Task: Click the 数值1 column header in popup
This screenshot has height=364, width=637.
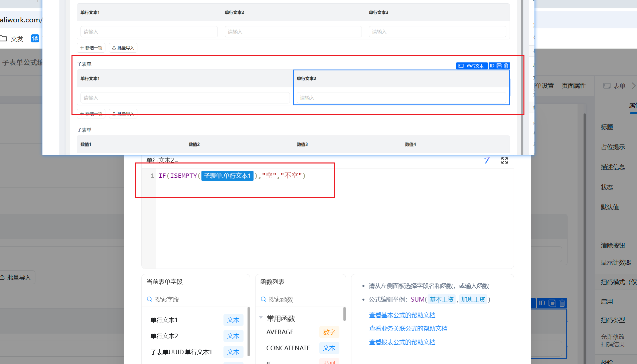Action: coord(86,144)
